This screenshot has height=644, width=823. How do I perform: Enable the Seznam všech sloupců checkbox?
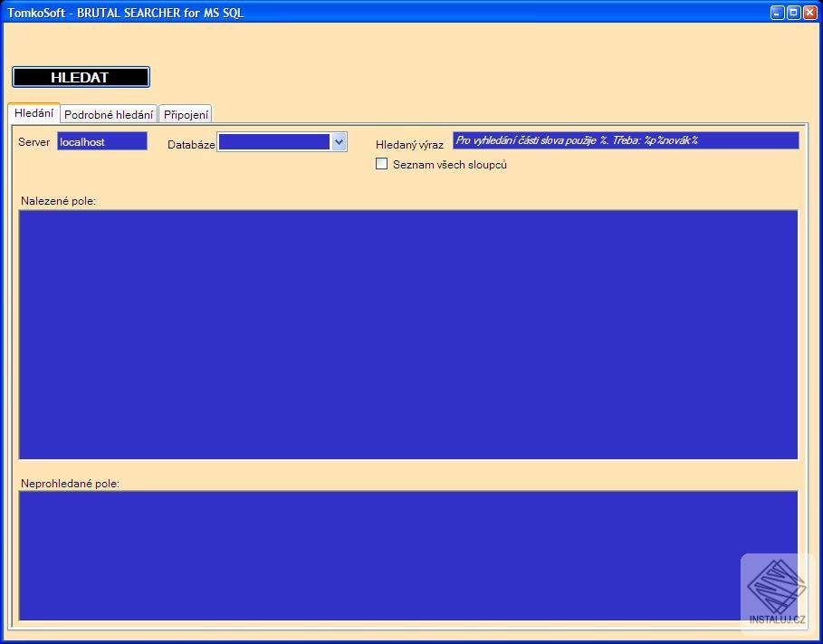381,164
